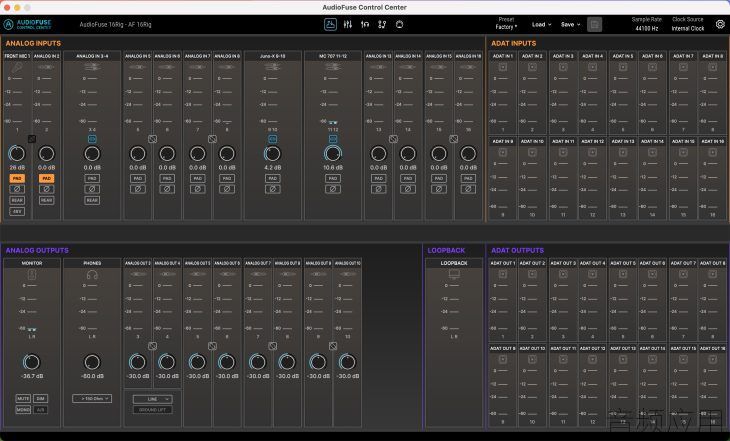Image resolution: width=730 pixels, height=441 pixels.
Task: Click the ADAT Out 1 optical icon
Action: pos(503,274)
